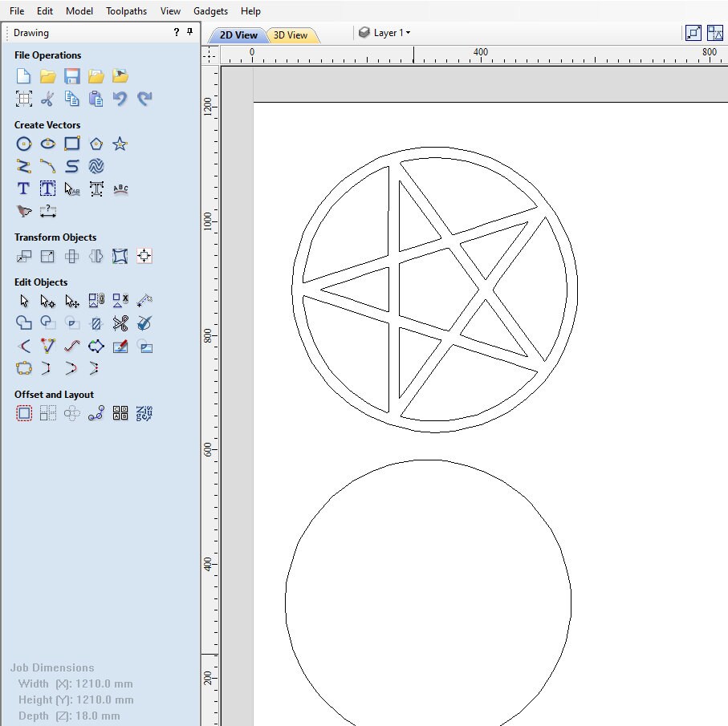Open the Dimension tool
Screen dimensions: 728x726
tap(47, 211)
